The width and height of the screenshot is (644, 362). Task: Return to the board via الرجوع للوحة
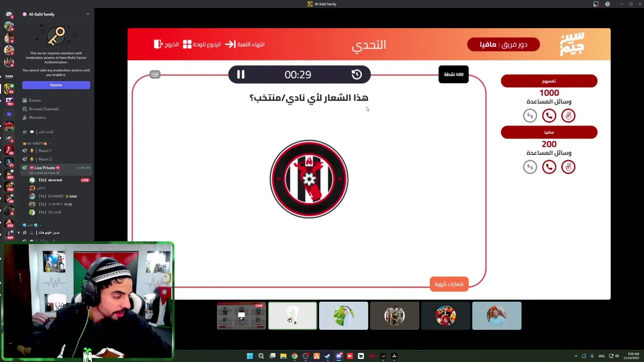[202, 44]
